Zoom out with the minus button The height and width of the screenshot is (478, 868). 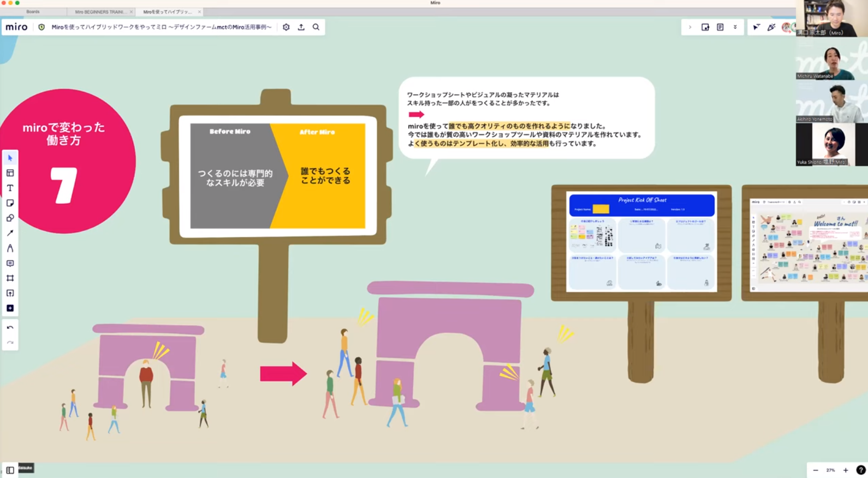click(816, 470)
